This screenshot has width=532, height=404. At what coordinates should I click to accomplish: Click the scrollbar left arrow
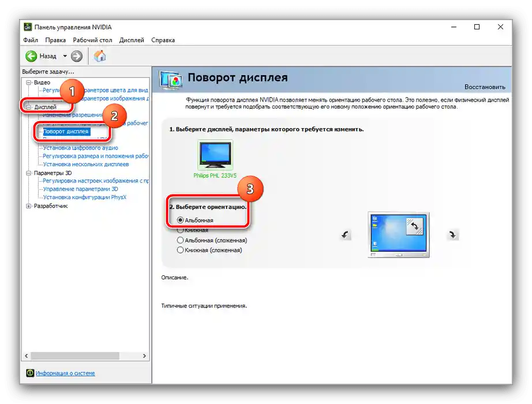[26, 356]
